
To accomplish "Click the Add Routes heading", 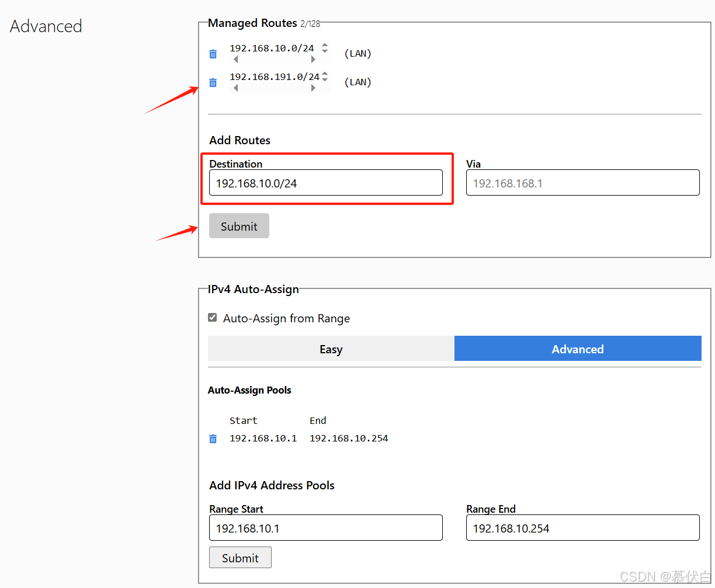I will (240, 140).
